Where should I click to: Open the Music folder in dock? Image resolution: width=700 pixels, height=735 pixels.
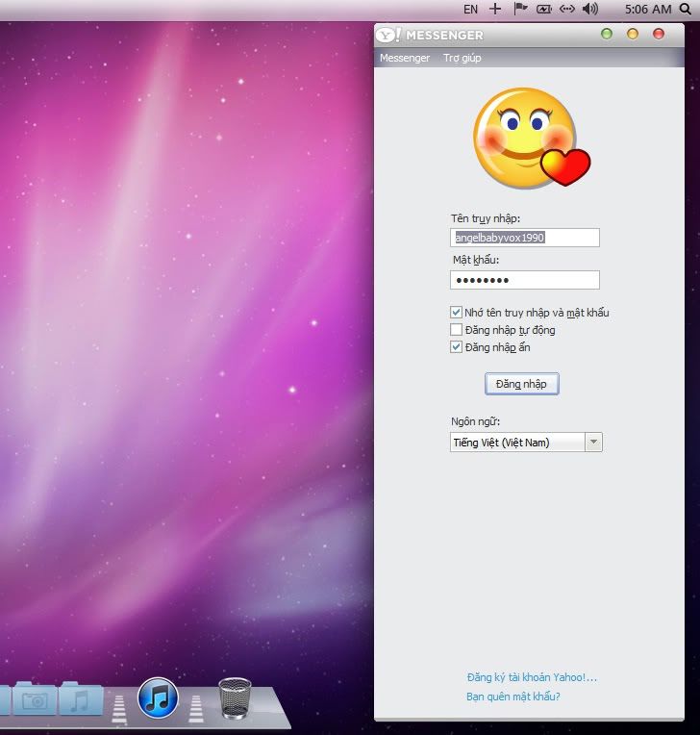82,698
